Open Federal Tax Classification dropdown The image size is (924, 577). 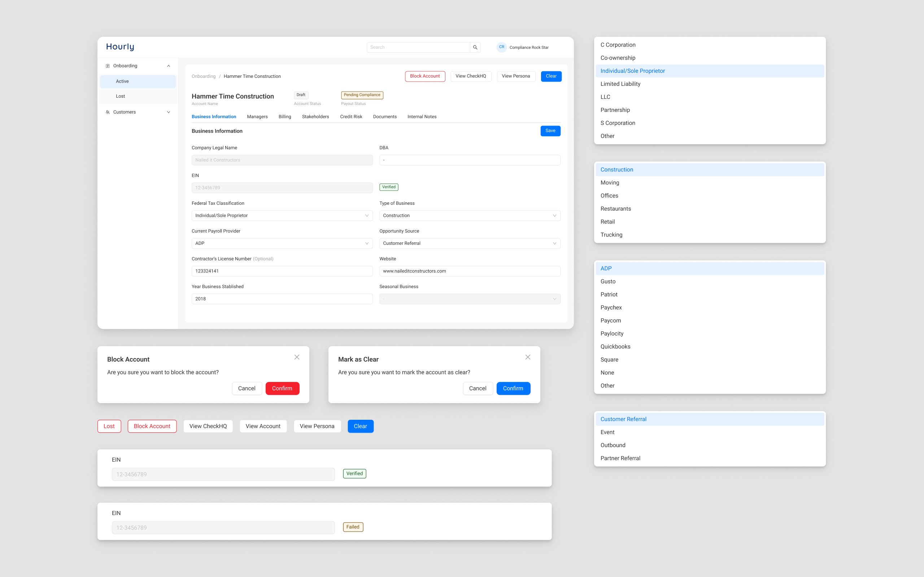282,216
